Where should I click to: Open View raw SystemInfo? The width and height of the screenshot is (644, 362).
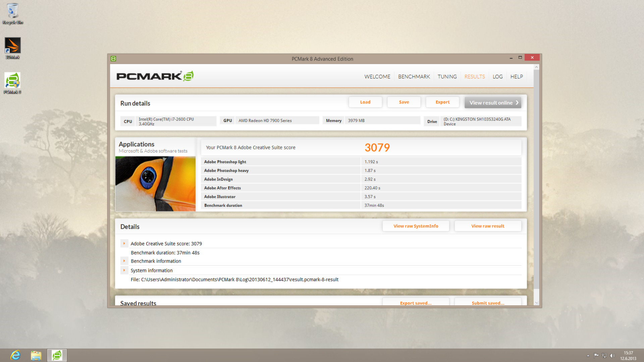(x=416, y=226)
